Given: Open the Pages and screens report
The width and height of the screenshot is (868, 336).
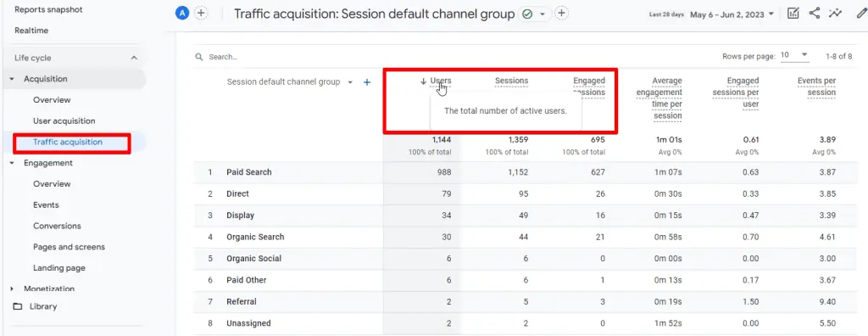Looking at the screenshot, I should [x=70, y=247].
